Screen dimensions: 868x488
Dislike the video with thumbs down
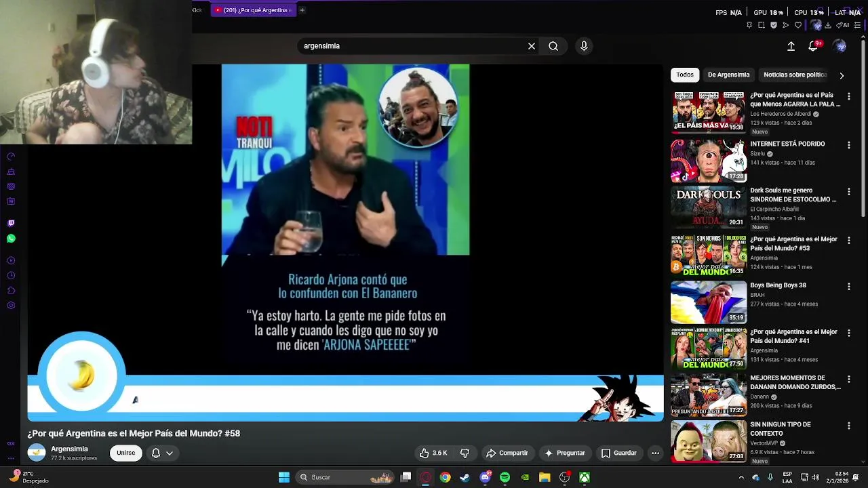pos(465,453)
